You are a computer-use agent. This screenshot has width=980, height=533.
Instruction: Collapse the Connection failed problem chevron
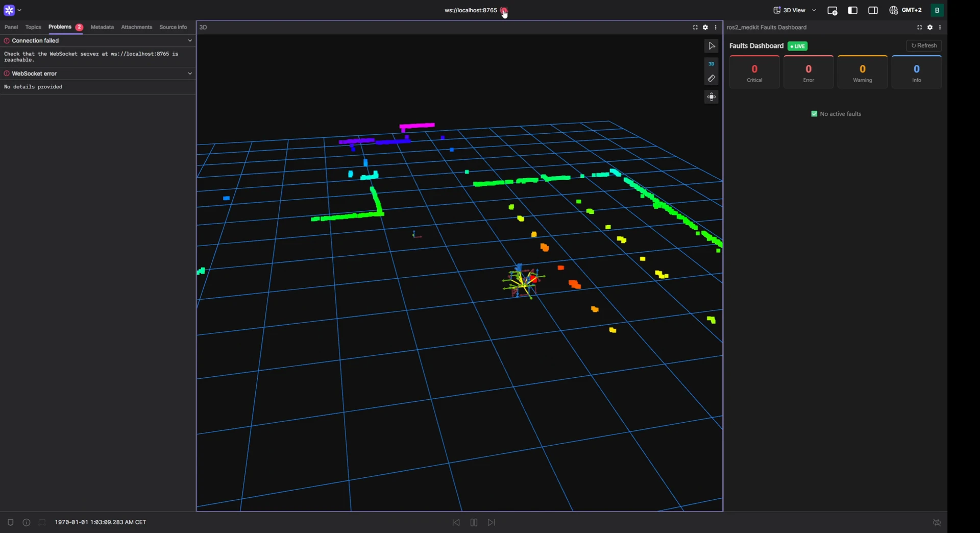(x=190, y=41)
